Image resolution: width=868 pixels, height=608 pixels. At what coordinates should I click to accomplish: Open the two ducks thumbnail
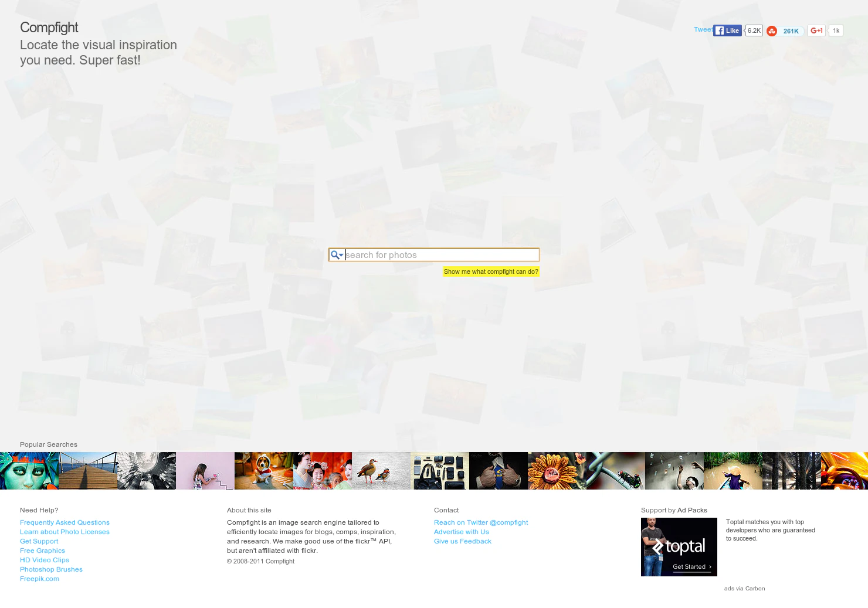[x=381, y=471]
